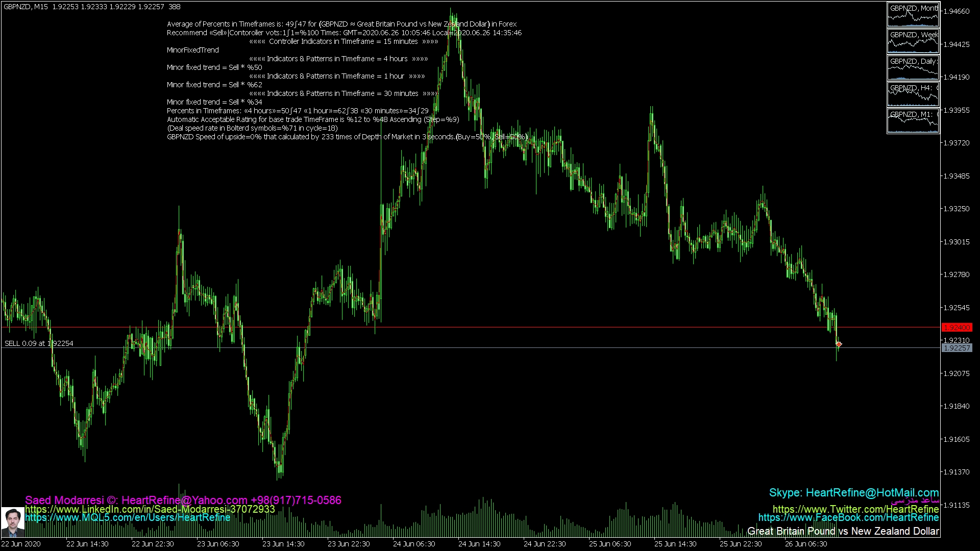The width and height of the screenshot is (980, 551).
Task: Open the Twitter HeartRefine link
Action: tap(856, 509)
